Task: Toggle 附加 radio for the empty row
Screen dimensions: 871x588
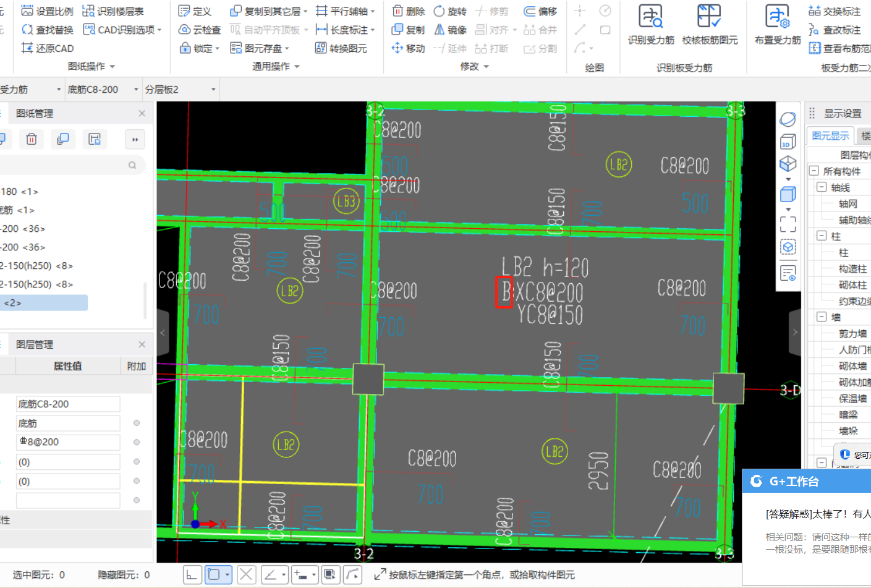Action: [137, 500]
